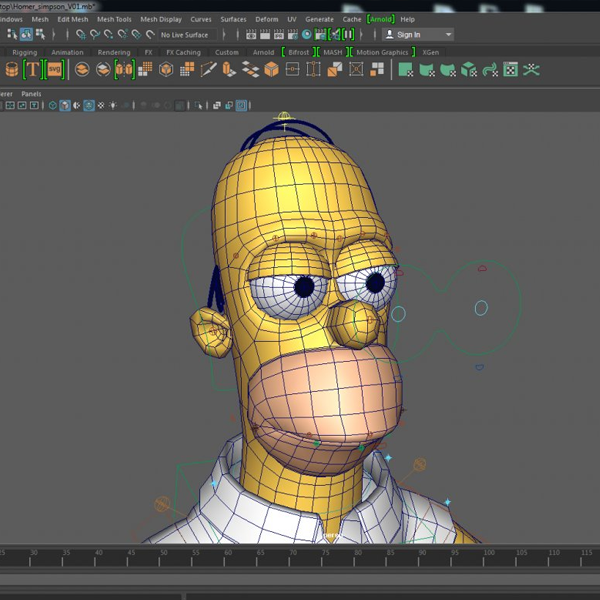Select the Multi-Cut knife tool icon
Image resolution: width=600 pixels, height=600 pixels.
208,69
